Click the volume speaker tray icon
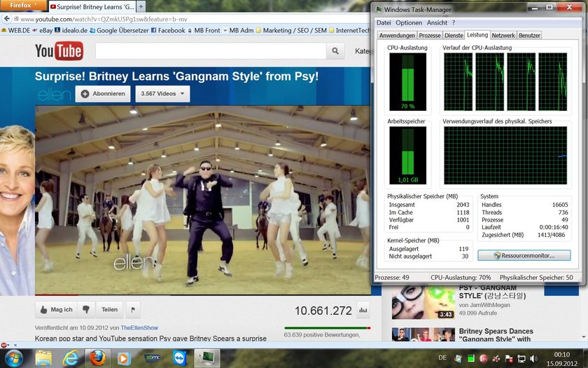This screenshot has width=588, height=368. [533, 359]
